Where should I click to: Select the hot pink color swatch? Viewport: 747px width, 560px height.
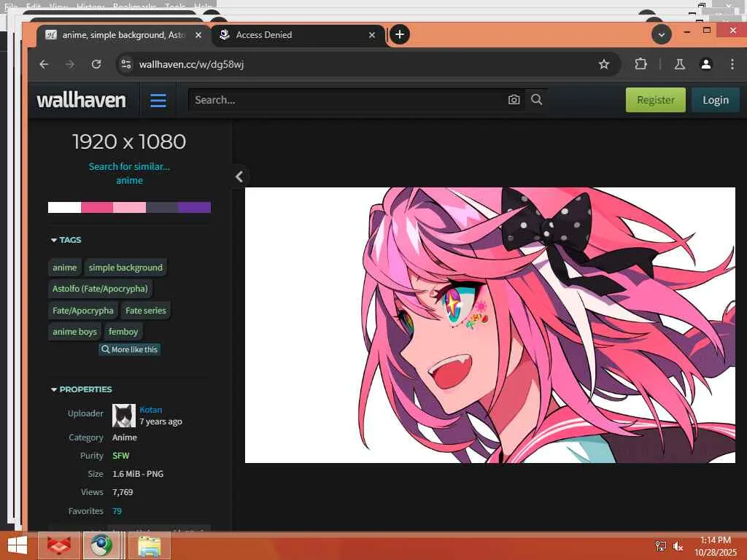click(97, 207)
